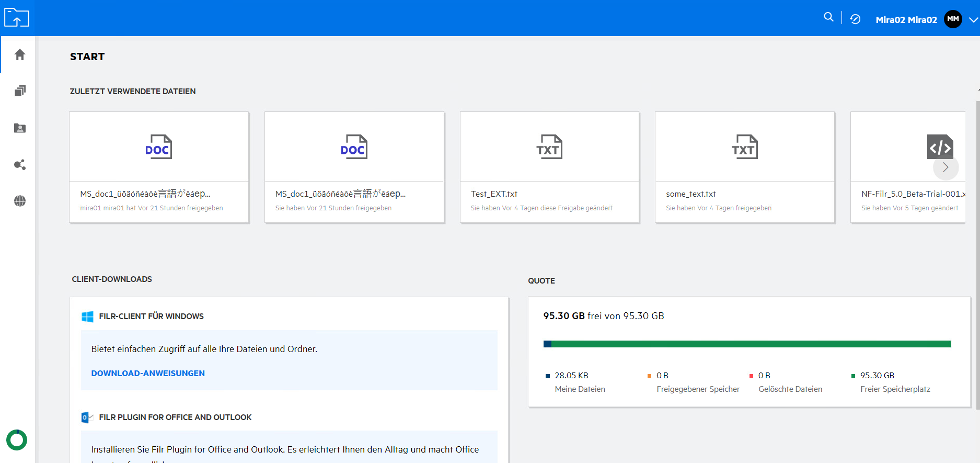The image size is (980, 463).
Task: Click the green circular quota indicator icon
Action: point(17,440)
